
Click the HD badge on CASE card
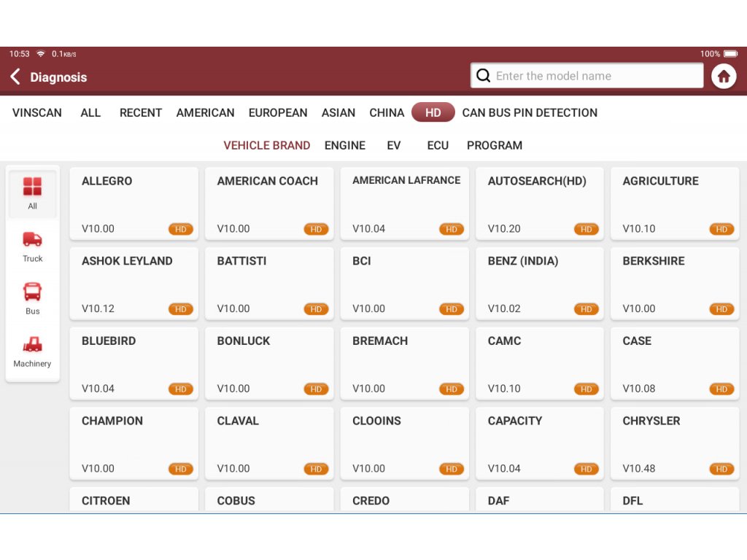coord(721,389)
